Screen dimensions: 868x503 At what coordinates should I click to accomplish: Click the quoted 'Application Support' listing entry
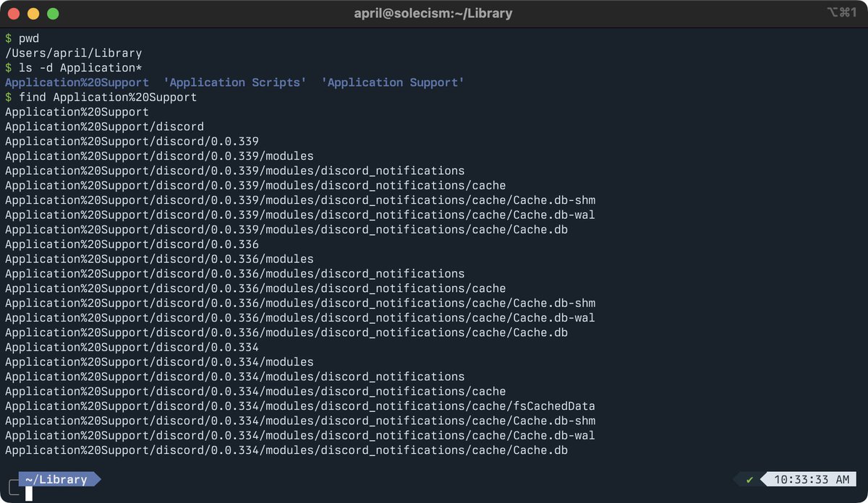pyautogui.click(x=393, y=82)
